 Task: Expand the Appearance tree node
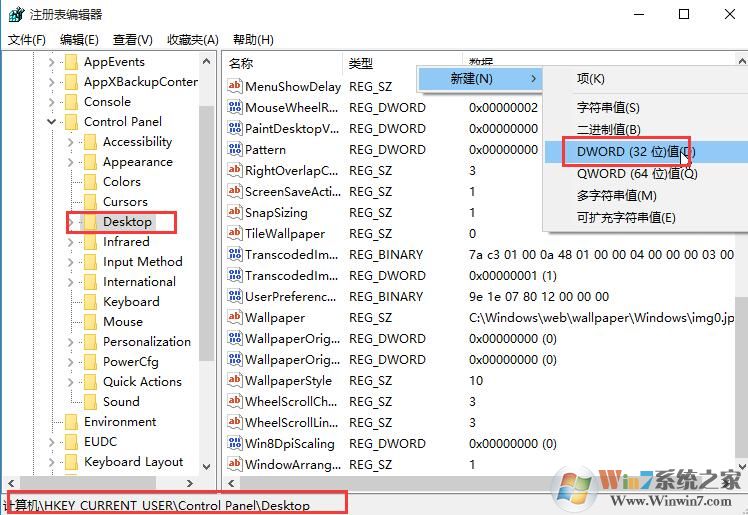coord(71,162)
